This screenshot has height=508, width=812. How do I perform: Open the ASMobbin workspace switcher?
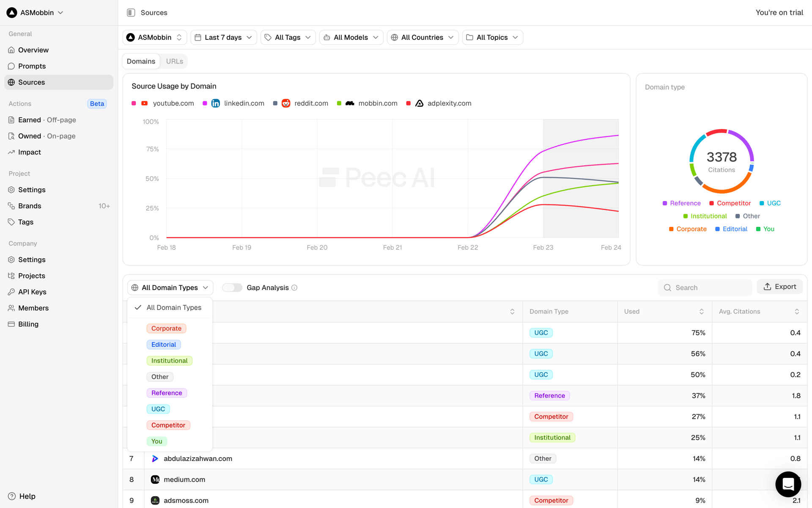pyautogui.click(x=35, y=13)
